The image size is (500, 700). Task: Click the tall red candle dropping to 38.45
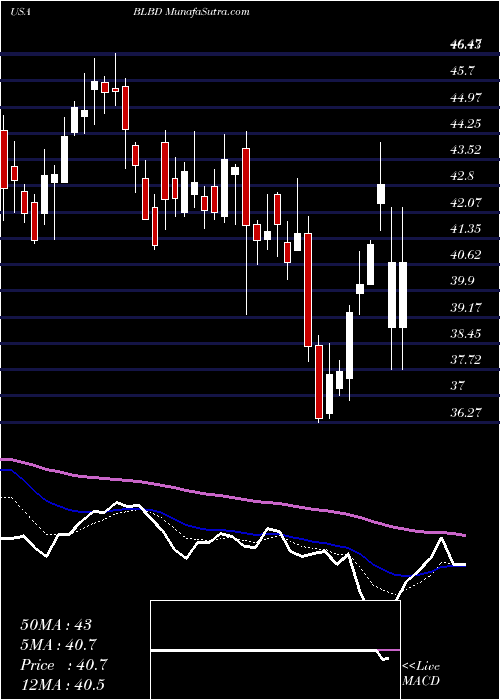pos(308,290)
